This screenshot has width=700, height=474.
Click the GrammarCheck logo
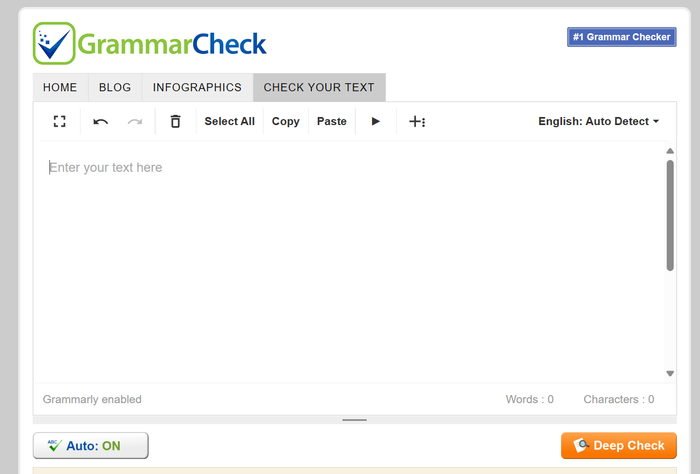tap(150, 43)
